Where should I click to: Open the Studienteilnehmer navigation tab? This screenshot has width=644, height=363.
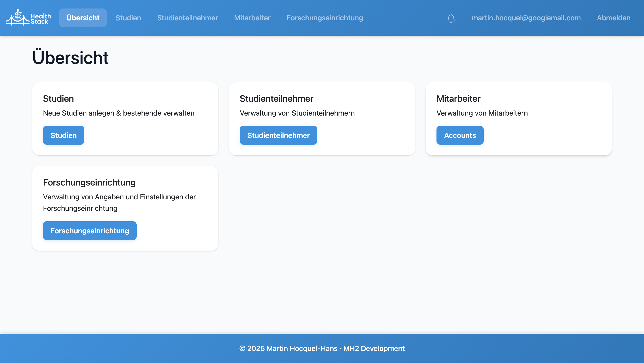click(x=188, y=18)
